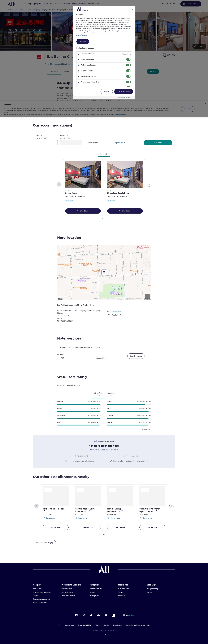
Task: Call the +86 10 8010 0448 link
Action: coord(114,312)
